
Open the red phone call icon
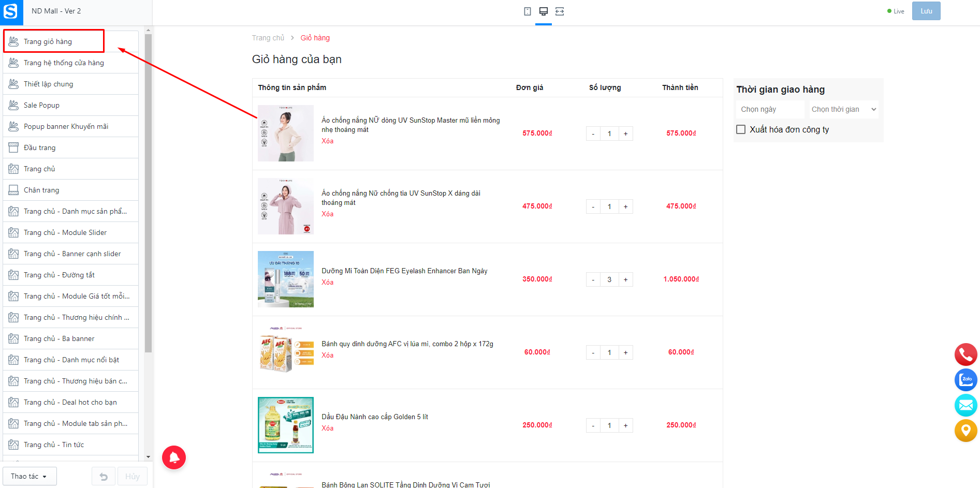[x=966, y=354]
